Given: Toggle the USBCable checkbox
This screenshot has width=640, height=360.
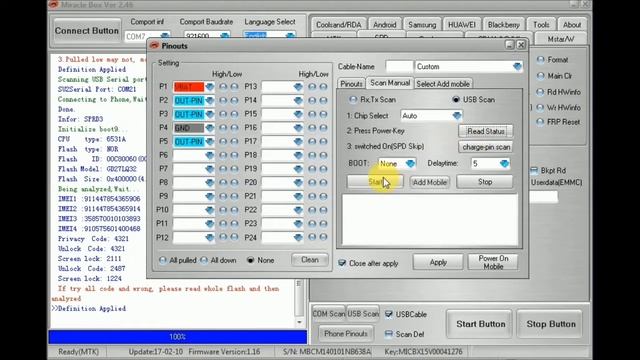Looking at the screenshot, I should coord(389,314).
